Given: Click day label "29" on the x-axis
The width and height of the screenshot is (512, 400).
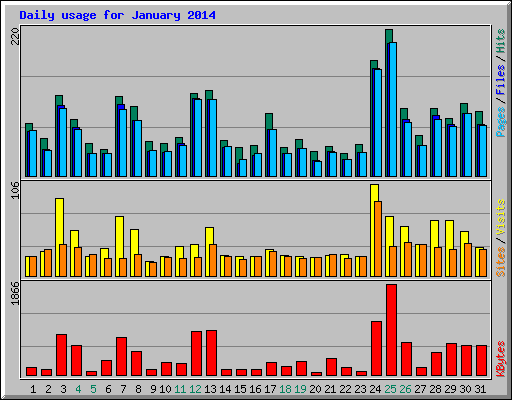Looking at the screenshot, I should [450, 389].
